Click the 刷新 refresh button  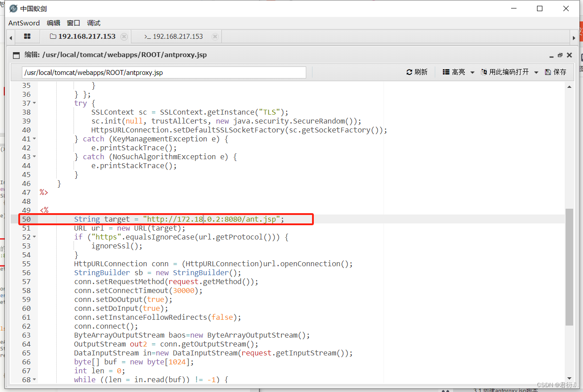417,72
